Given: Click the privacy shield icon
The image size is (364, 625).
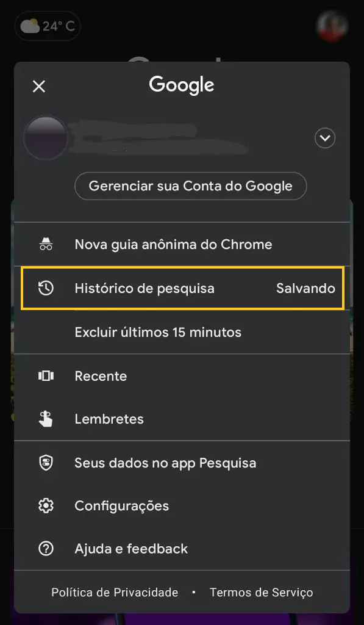Looking at the screenshot, I should (46, 463).
